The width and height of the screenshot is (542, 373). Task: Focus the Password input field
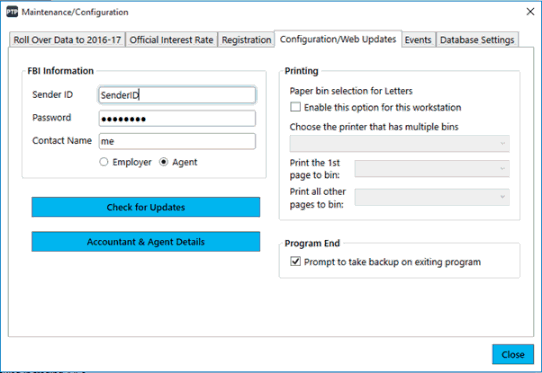pos(177,119)
